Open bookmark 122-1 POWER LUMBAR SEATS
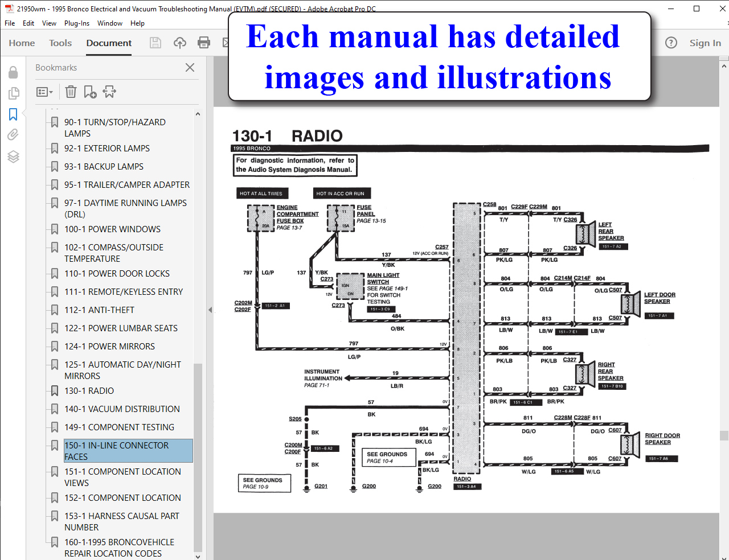The height and width of the screenshot is (560, 729). click(x=121, y=328)
